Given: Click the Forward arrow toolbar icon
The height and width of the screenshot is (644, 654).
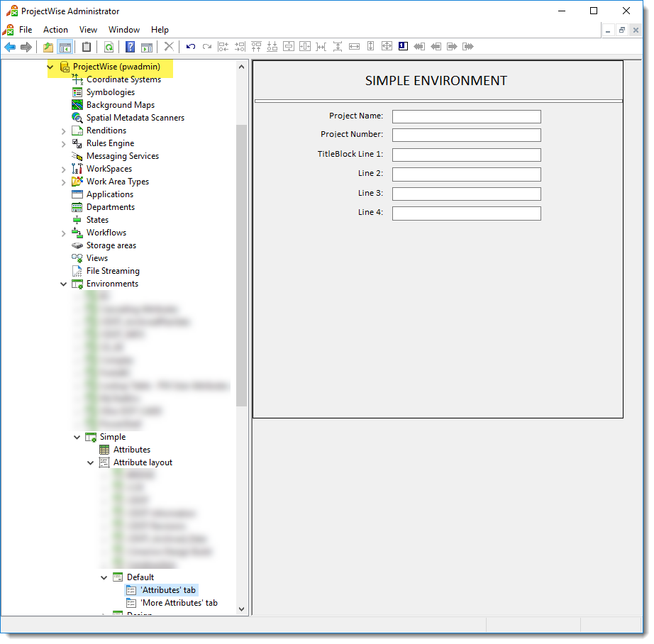Looking at the screenshot, I should [26, 47].
